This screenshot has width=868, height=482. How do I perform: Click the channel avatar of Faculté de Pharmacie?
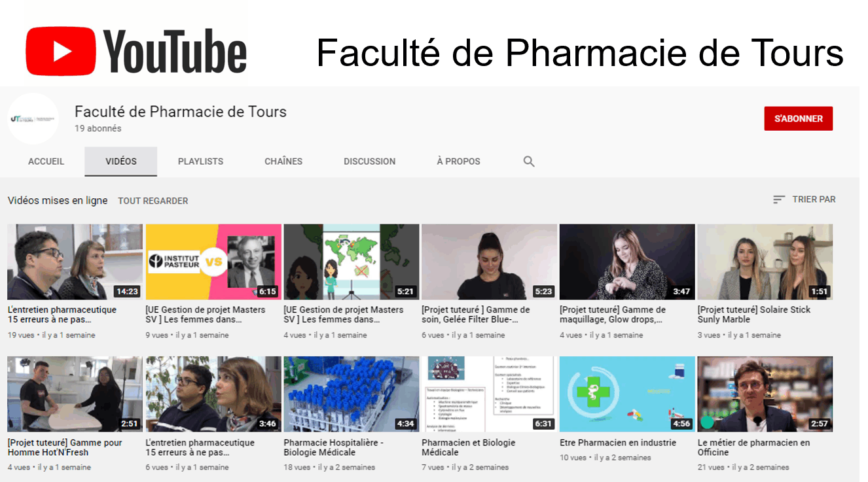(x=33, y=119)
